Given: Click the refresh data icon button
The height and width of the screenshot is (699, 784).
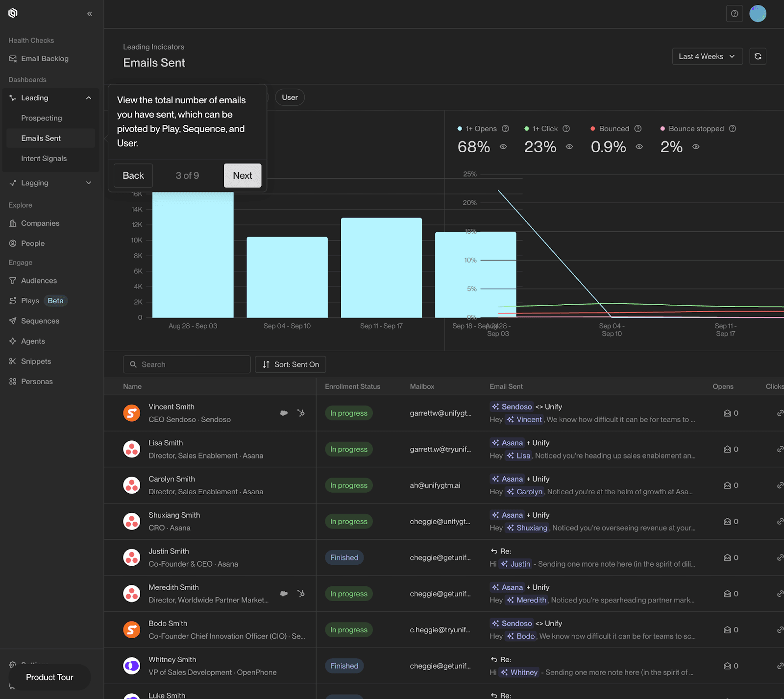Looking at the screenshot, I should tap(758, 56).
